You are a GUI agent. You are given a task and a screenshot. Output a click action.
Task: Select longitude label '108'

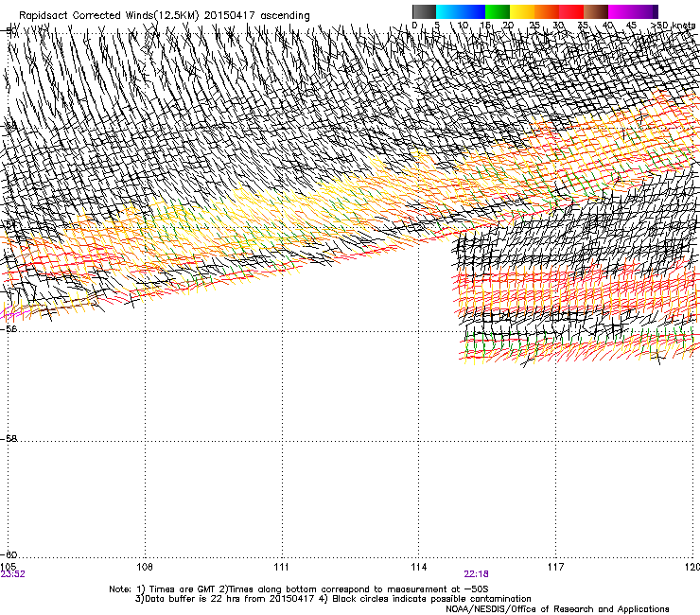pyautogui.click(x=145, y=567)
